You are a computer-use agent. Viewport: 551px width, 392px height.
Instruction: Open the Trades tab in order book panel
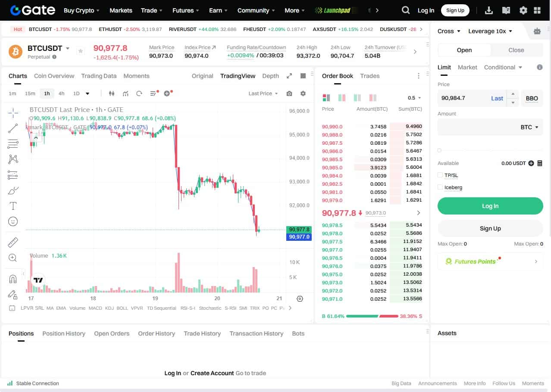(369, 76)
